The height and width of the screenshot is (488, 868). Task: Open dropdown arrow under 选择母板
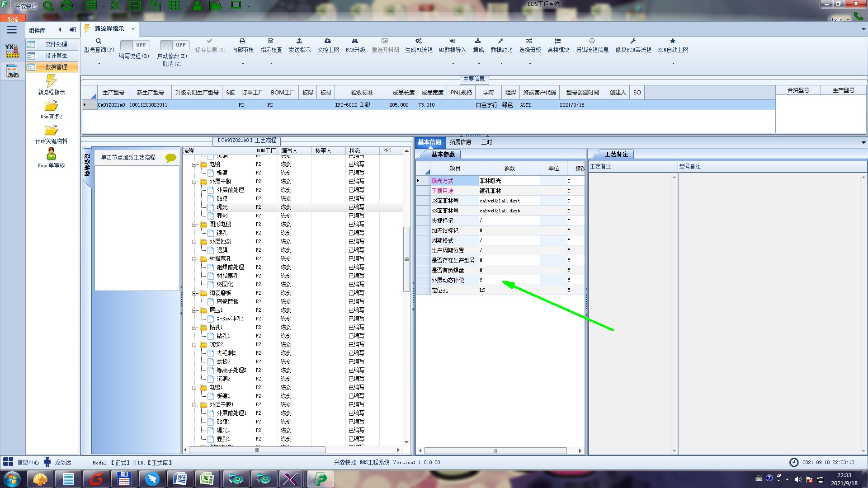(x=530, y=63)
